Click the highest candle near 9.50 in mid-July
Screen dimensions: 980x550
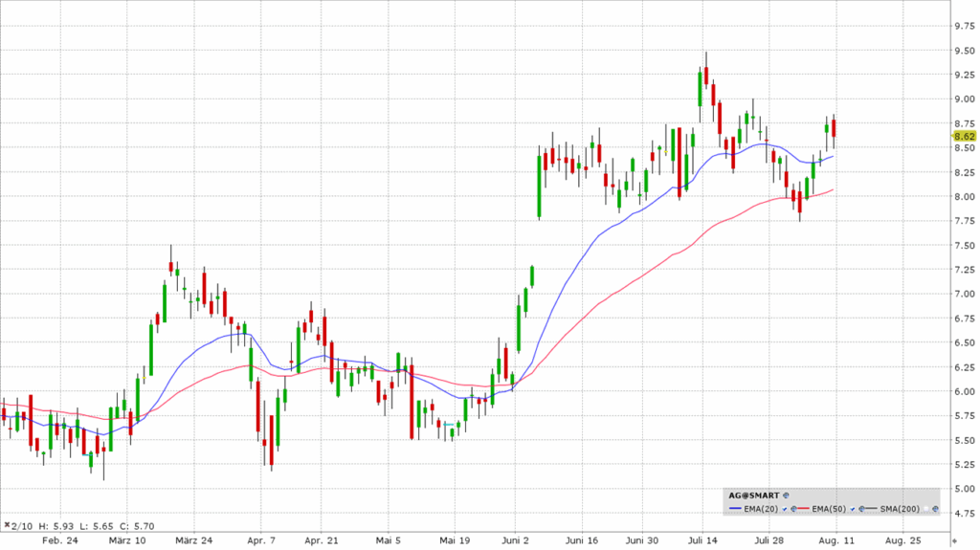706,70
